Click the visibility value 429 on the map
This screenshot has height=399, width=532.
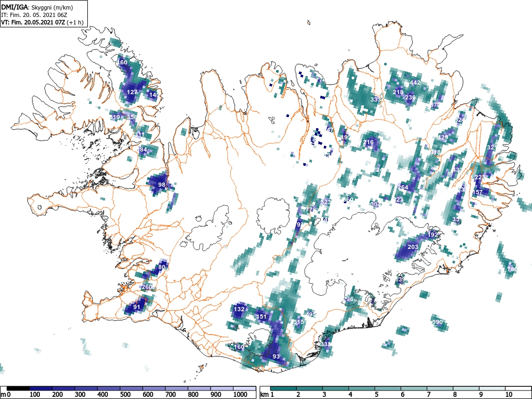pyautogui.click(x=443, y=137)
